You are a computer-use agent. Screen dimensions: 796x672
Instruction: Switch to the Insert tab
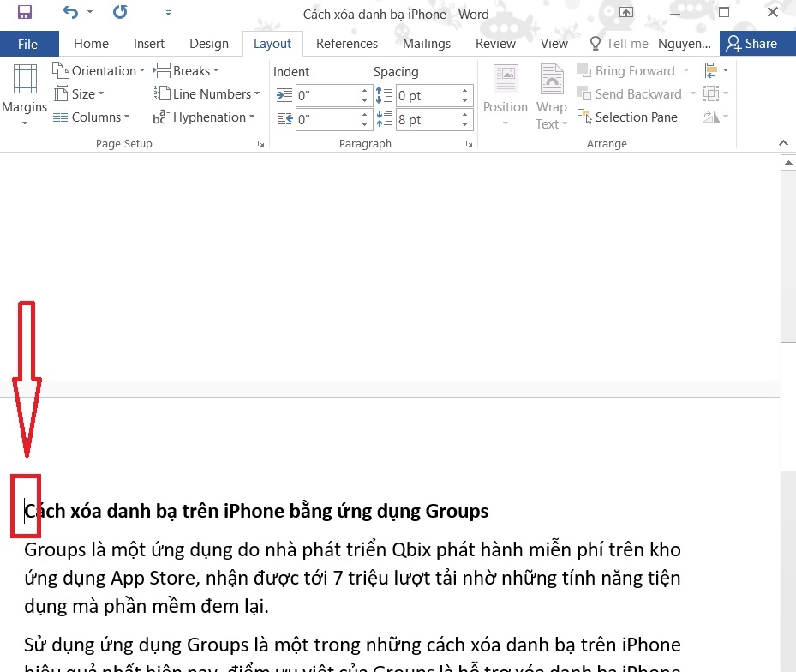149,44
